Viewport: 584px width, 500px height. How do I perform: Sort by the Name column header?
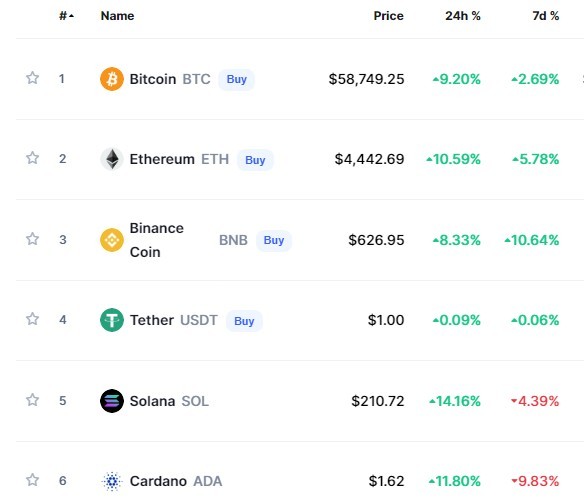(x=117, y=16)
